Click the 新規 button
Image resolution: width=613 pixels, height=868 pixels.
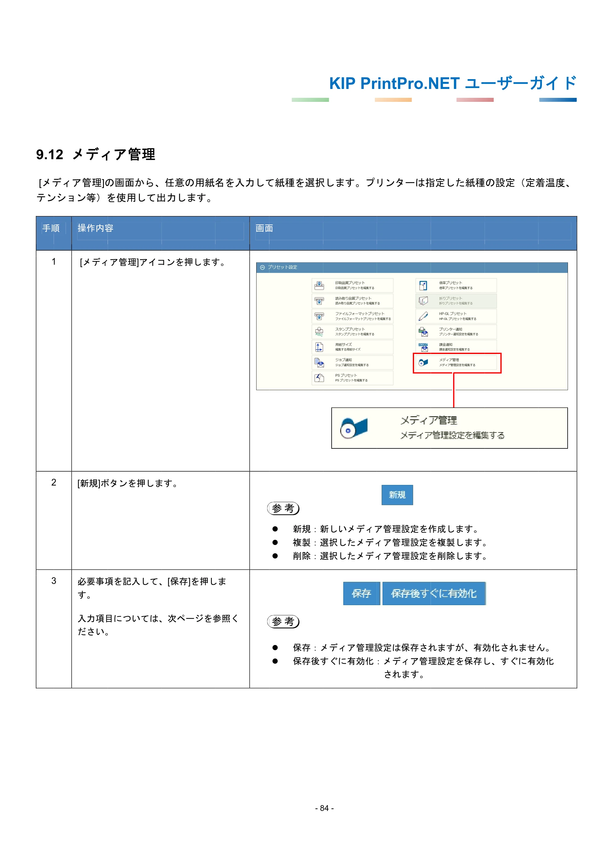click(x=397, y=495)
